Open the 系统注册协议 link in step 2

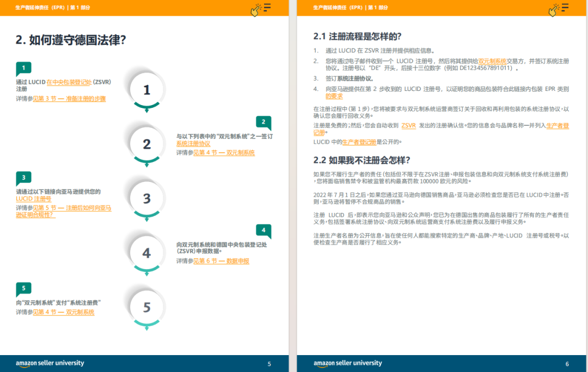(x=193, y=144)
